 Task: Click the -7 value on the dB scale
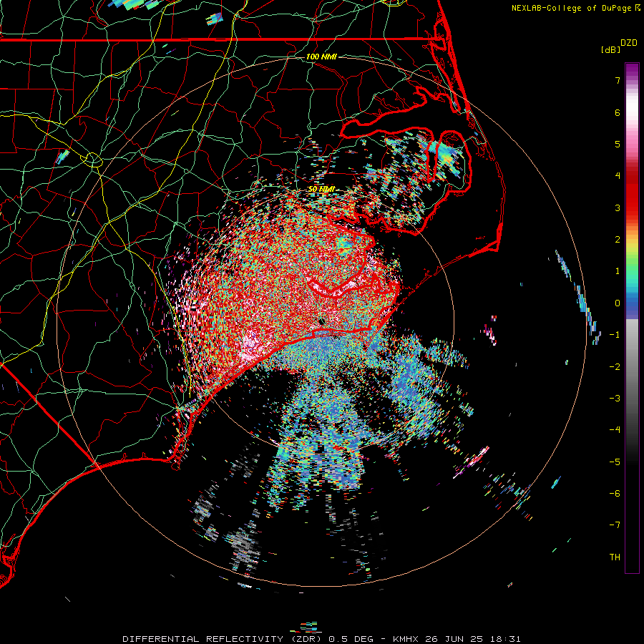click(615, 525)
